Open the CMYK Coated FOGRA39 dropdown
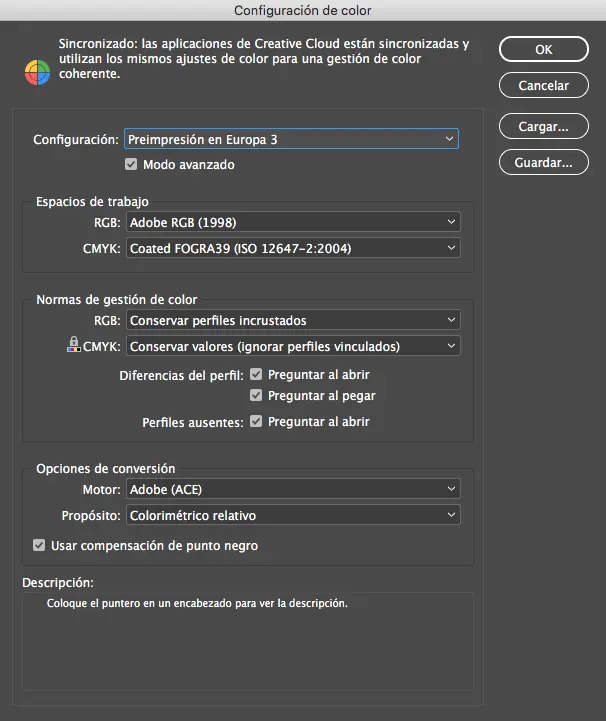The height and width of the screenshot is (721, 606). point(293,247)
